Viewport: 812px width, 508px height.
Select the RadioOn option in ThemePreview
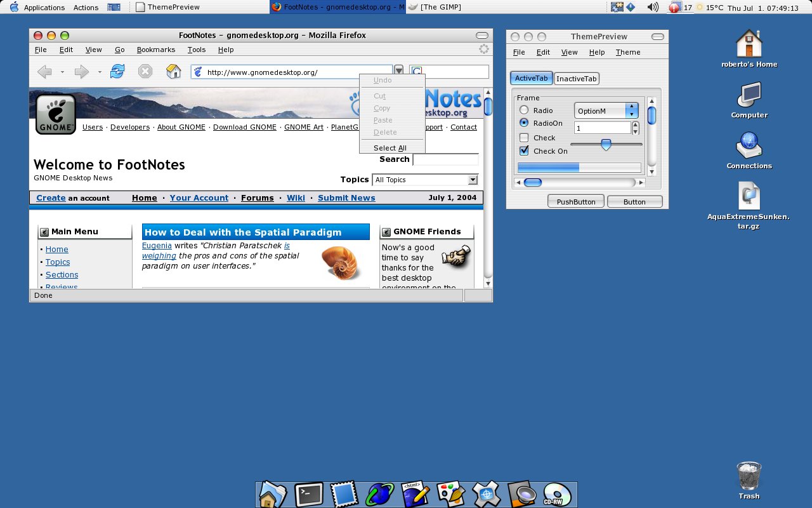tap(524, 123)
